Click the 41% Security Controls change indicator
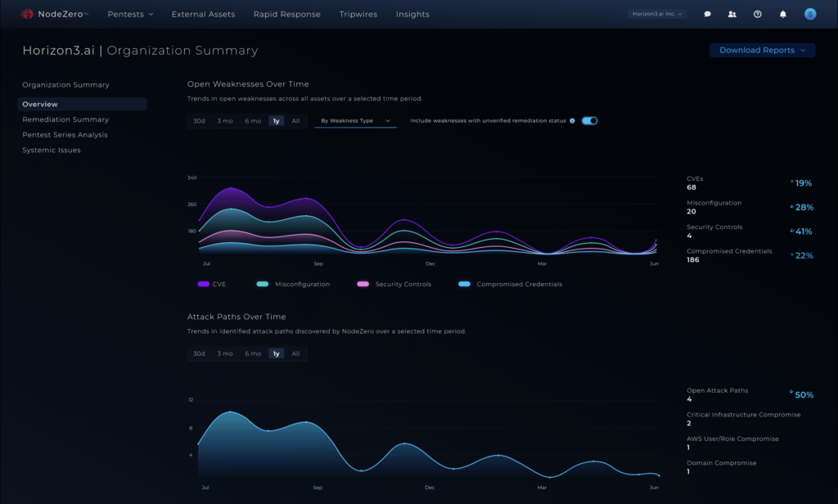This screenshot has width=838, height=504. coord(800,232)
